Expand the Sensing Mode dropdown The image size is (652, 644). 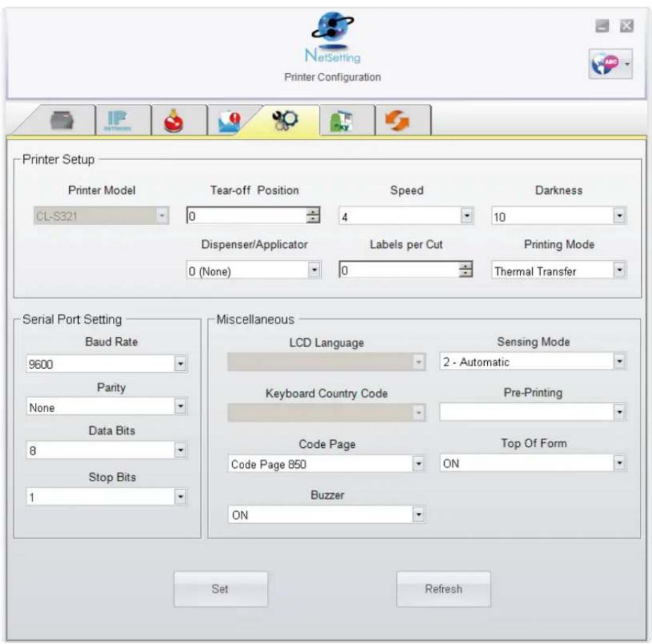pyautogui.click(x=620, y=362)
